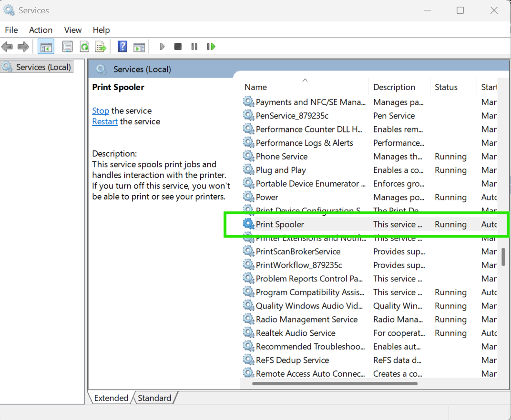511x420 pixels.
Task: Click the Stop the service link
Action: pos(101,110)
